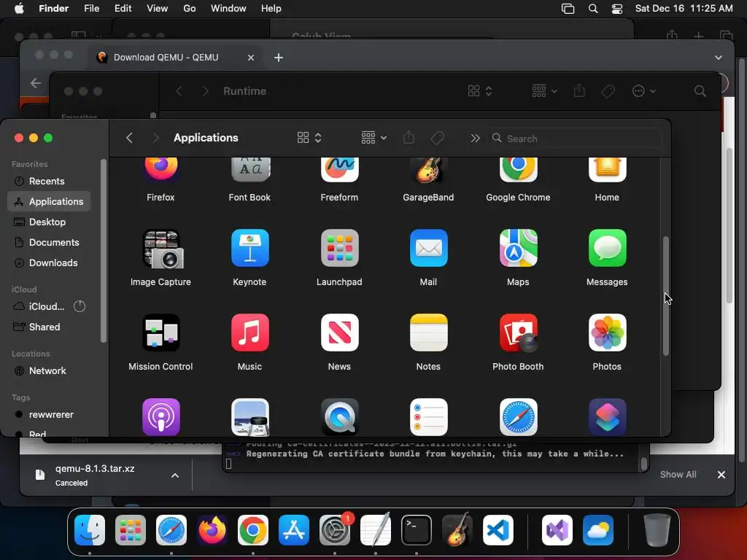The image size is (747, 560).
Task: Click search icon in the Runtime window
Action: [700, 91]
